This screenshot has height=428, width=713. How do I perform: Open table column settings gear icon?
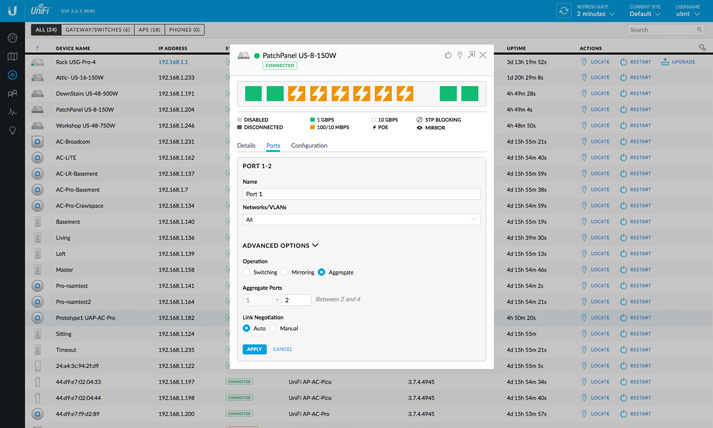702,47
